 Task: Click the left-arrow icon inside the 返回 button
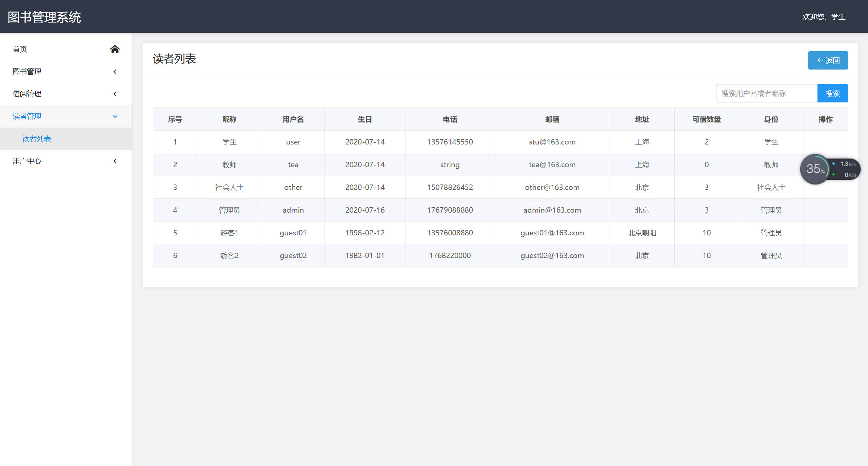pyautogui.click(x=820, y=60)
